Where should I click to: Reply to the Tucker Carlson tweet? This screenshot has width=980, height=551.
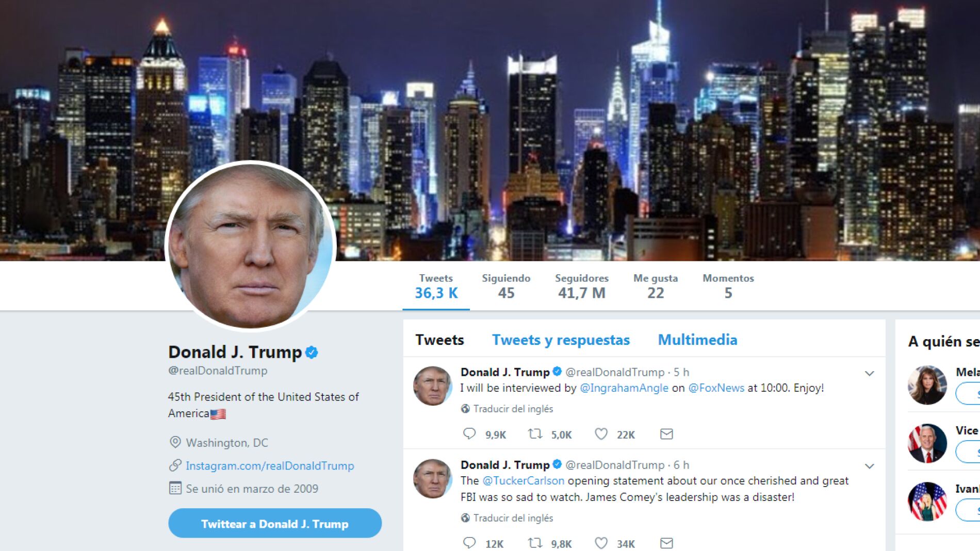click(x=469, y=543)
